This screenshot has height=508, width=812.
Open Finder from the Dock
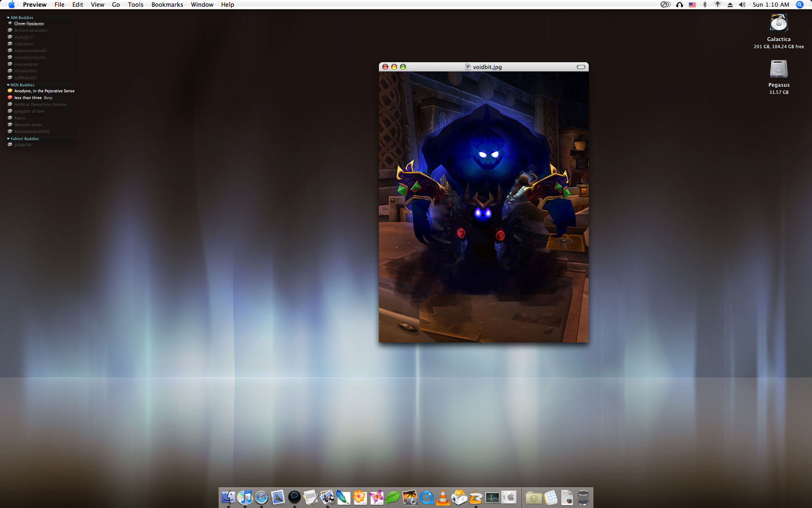[x=228, y=497]
